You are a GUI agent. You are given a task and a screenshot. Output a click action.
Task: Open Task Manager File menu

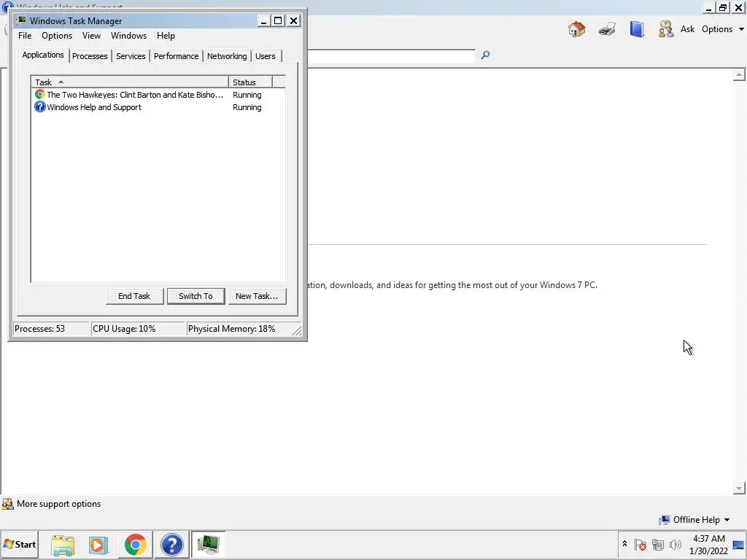(25, 36)
